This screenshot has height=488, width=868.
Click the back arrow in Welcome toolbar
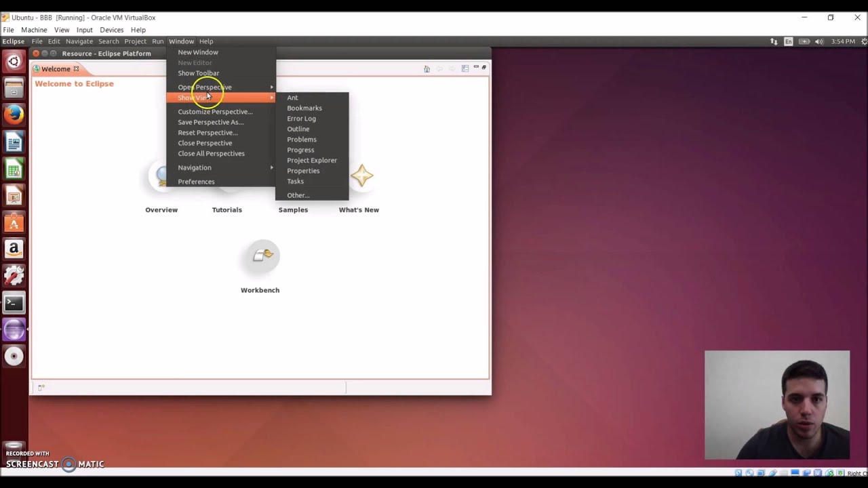click(x=439, y=68)
